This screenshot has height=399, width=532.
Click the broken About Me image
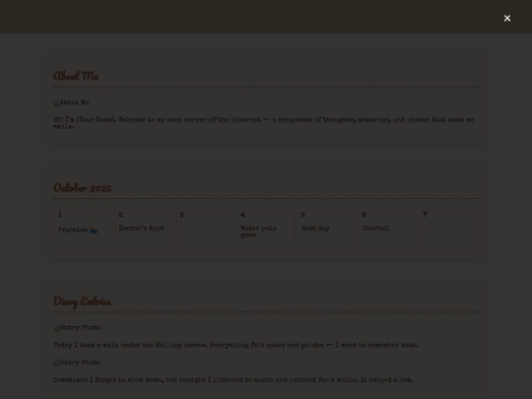coord(71,102)
